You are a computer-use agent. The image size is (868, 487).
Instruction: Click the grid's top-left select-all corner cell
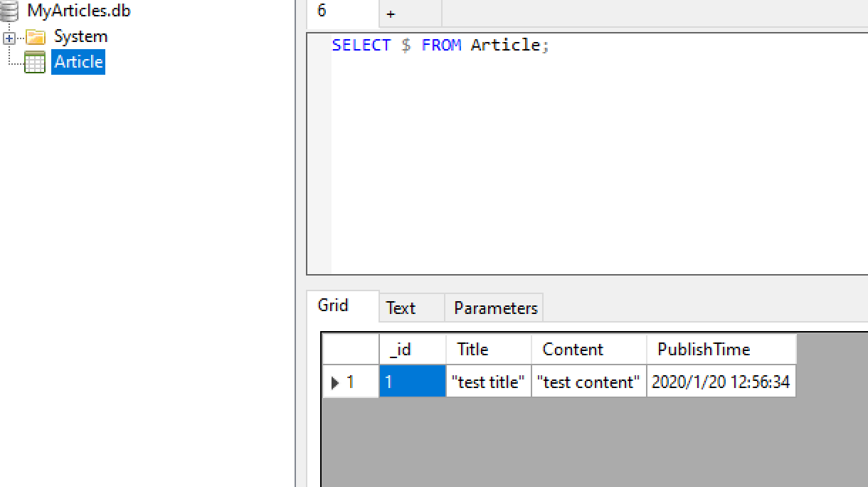pos(351,350)
